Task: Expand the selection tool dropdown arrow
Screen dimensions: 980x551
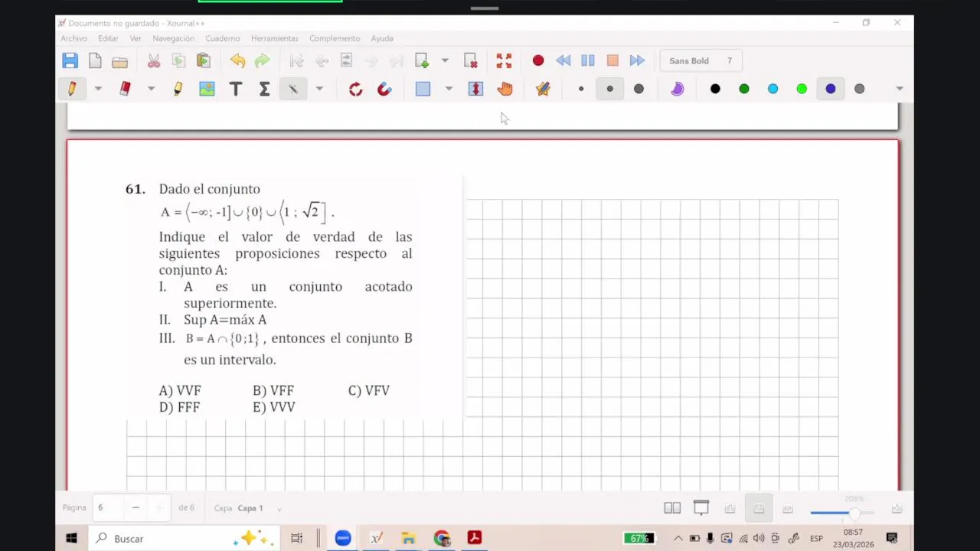Action: pos(449,89)
